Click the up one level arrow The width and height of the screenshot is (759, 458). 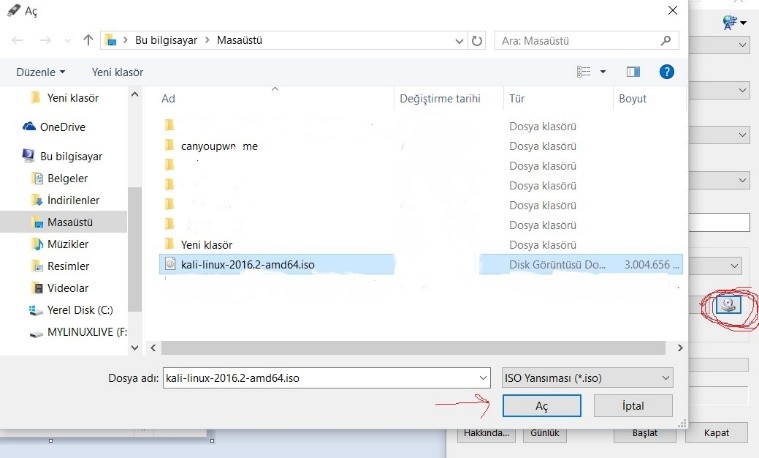click(89, 41)
